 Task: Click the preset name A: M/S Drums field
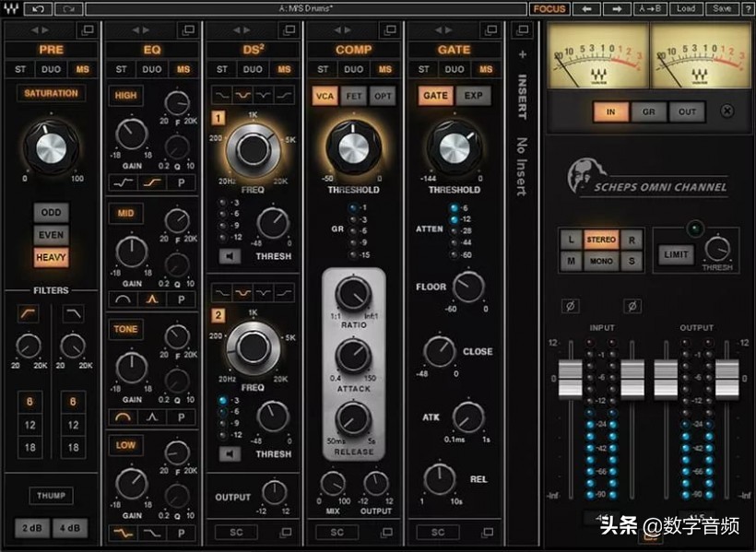point(306,8)
